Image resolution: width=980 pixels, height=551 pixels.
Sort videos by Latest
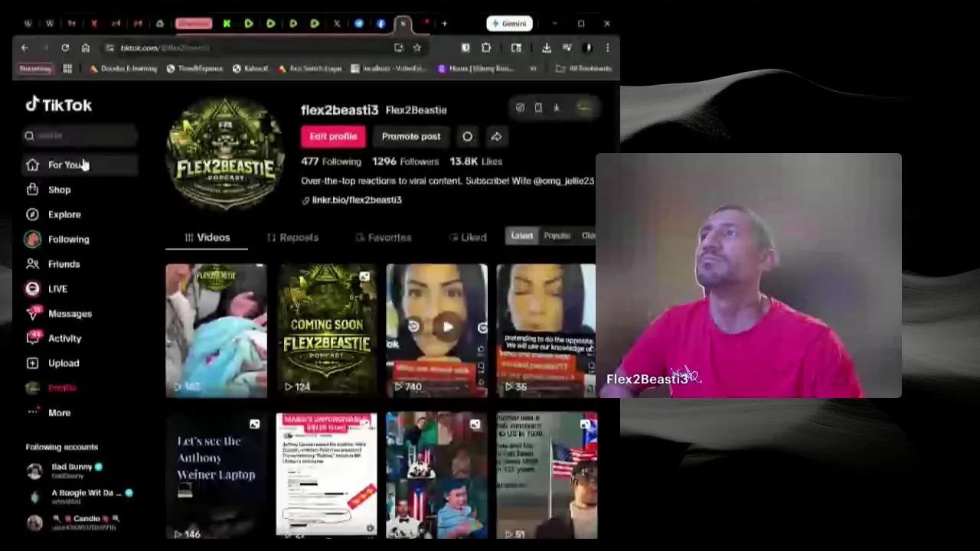tap(522, 236)
